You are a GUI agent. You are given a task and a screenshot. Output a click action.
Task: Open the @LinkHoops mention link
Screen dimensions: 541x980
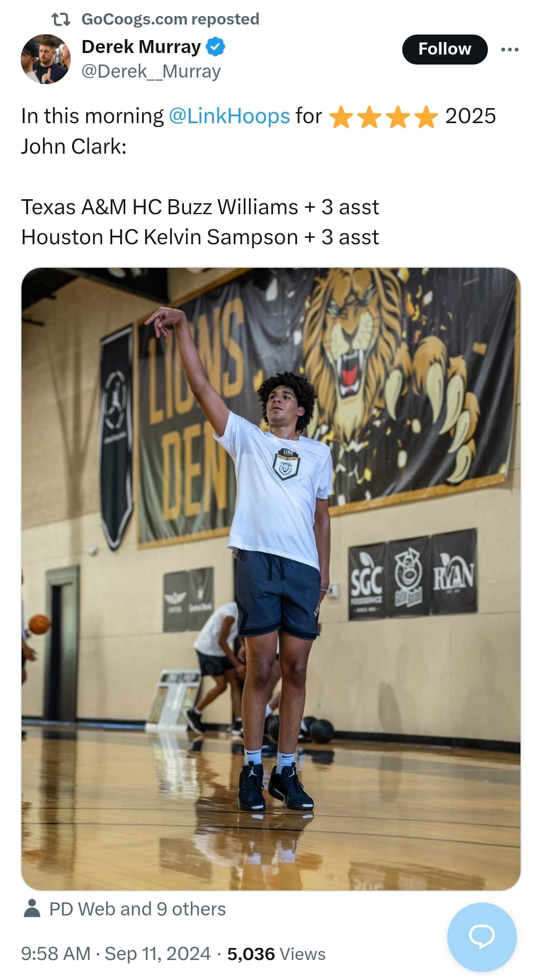[229, 116]
